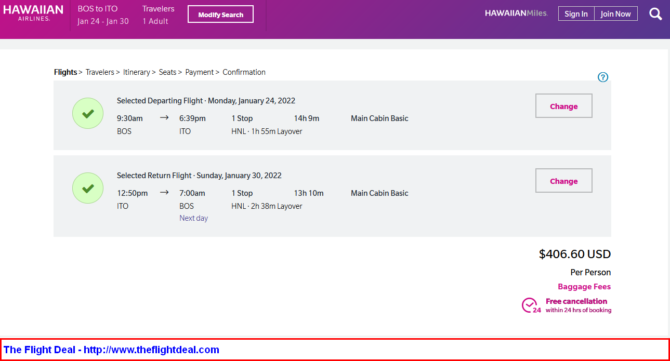Select the Travelers breadcrumb step
This screenshot has width=670, height=361.
pyautogui.click(x=100, y=72)
